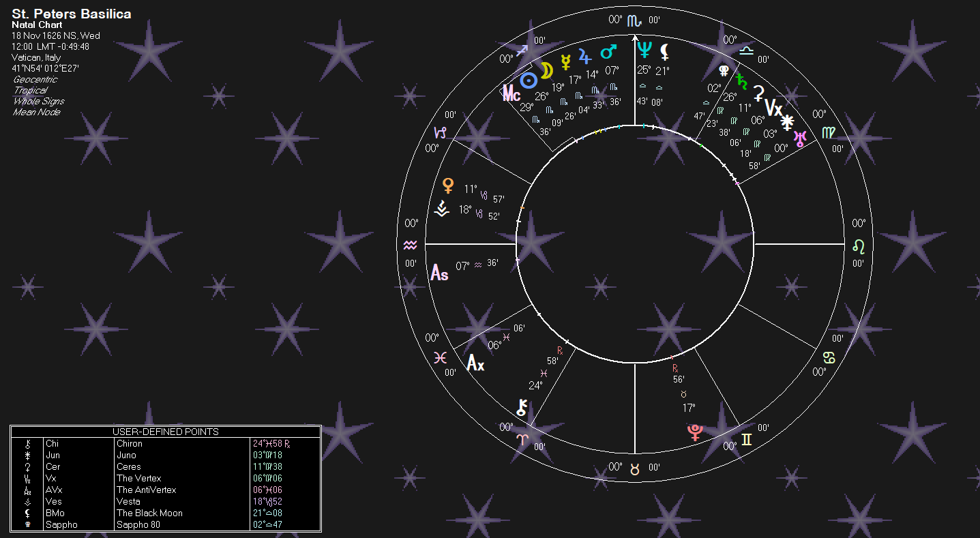Click the Libra sign glyph on the rim
The image size is (980, 538).
(x=747, y=50)
